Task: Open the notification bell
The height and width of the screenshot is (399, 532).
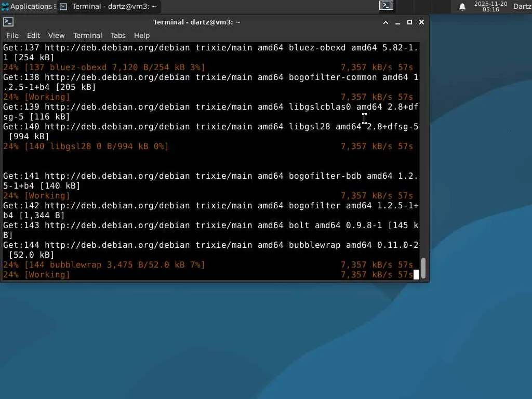Action: point(462,7)
